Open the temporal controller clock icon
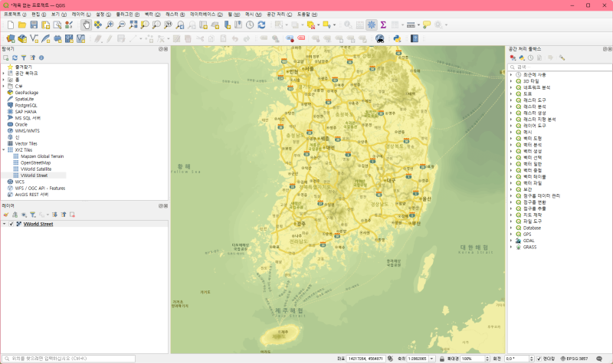613x364 pixels. click(x=250, y=25)
